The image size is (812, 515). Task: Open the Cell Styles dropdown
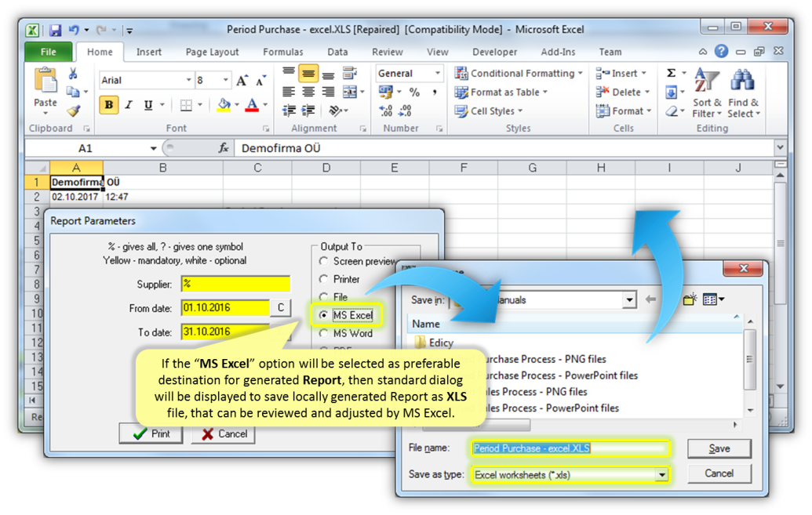[x=488, y=111]
